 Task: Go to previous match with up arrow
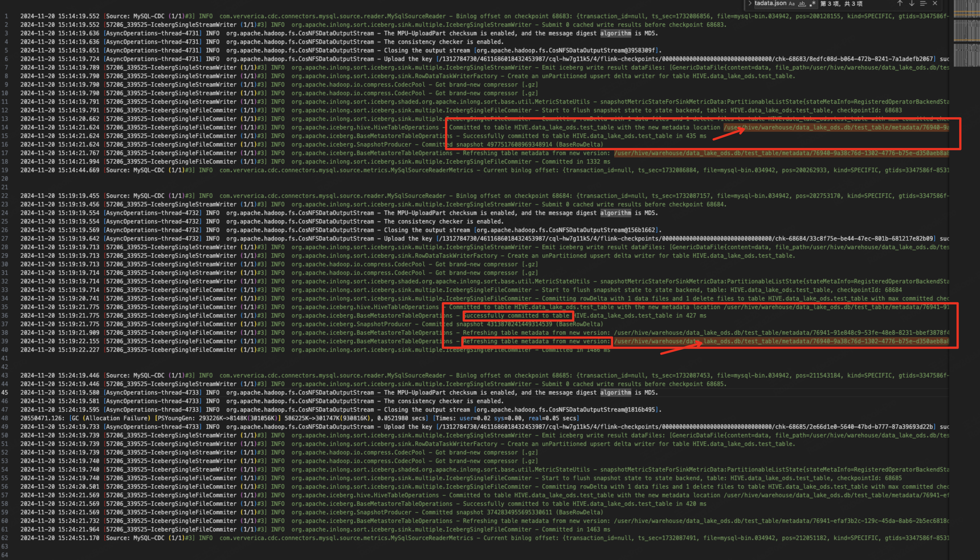[x=900, y=3]
